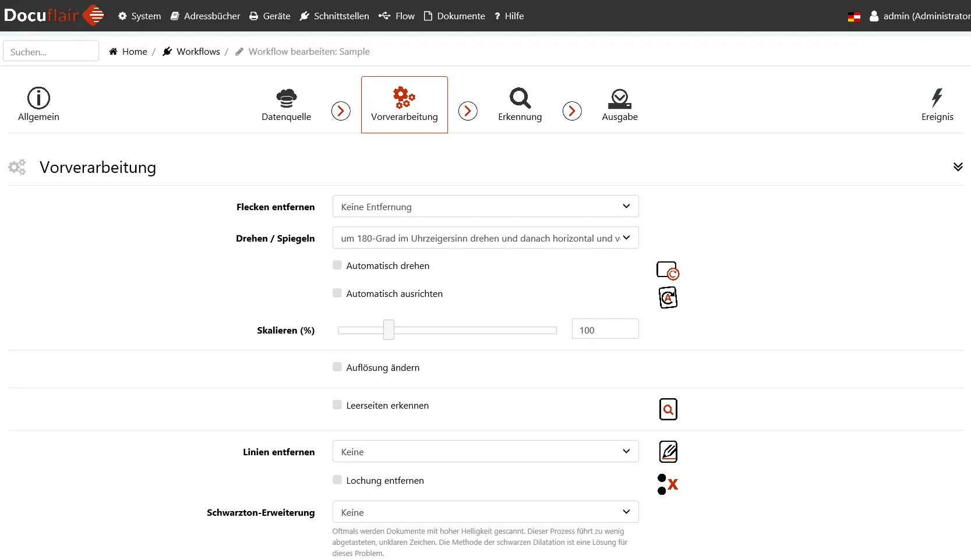Enable Automatisch drehen checkbox
The width and height of the screenshot is (971, 560).
337,265
